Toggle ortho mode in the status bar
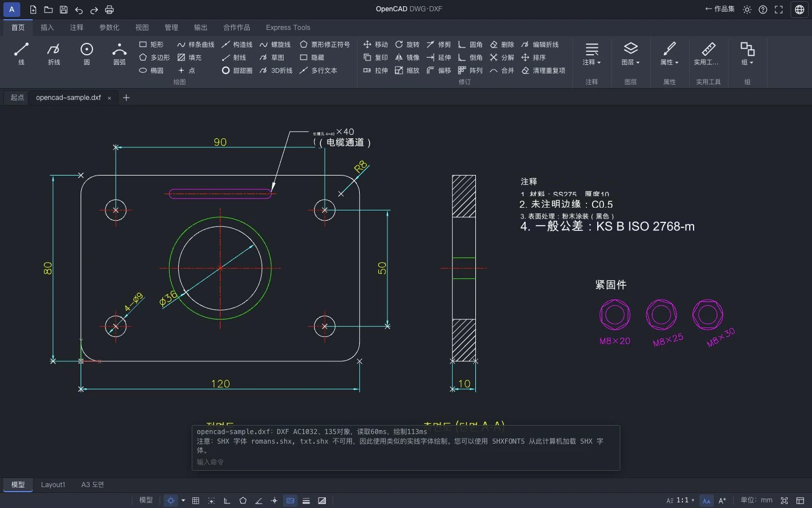 (x=227, y=501)
